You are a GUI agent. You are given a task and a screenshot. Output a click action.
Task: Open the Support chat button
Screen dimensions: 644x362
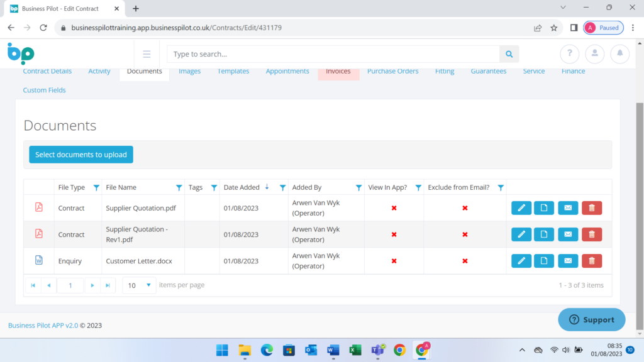(x=591, y=319)
